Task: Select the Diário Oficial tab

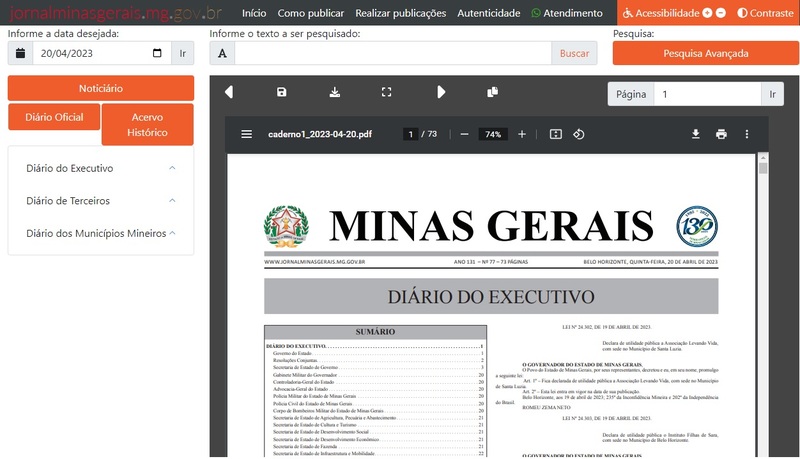Action: point(54,117)
